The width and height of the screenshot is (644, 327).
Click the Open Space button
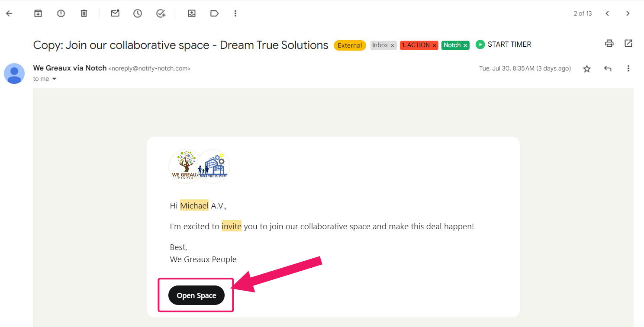196,295
